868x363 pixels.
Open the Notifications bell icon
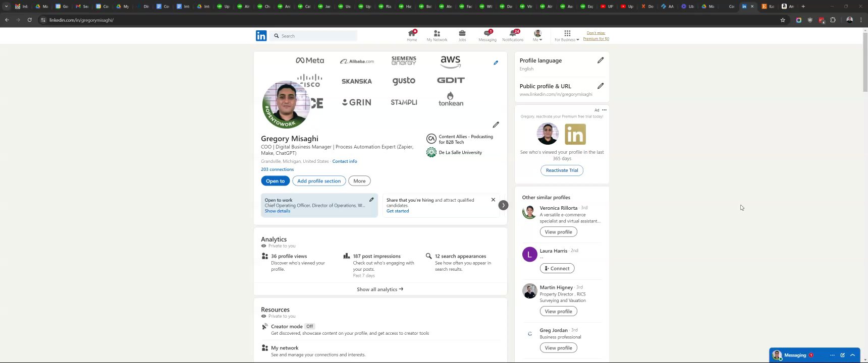coord(513,35)
